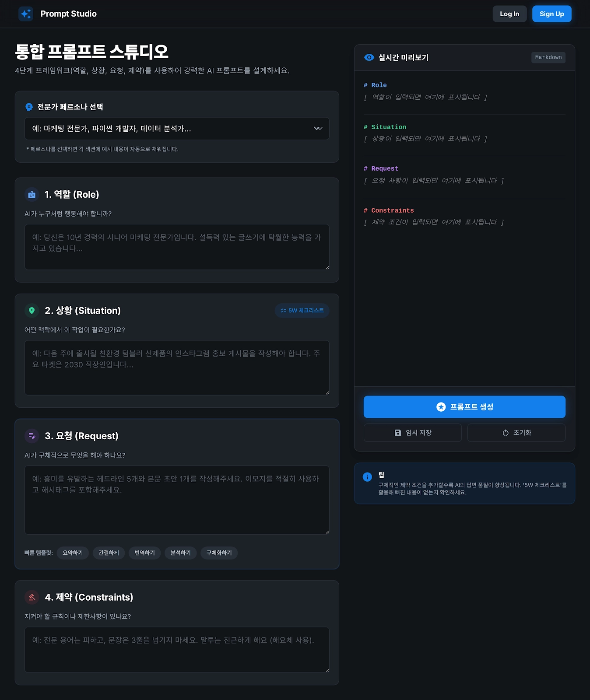Click the 프롬프트 생성 button
The height and width of the screenshot is (700, 590).
(x=464, y=407)
